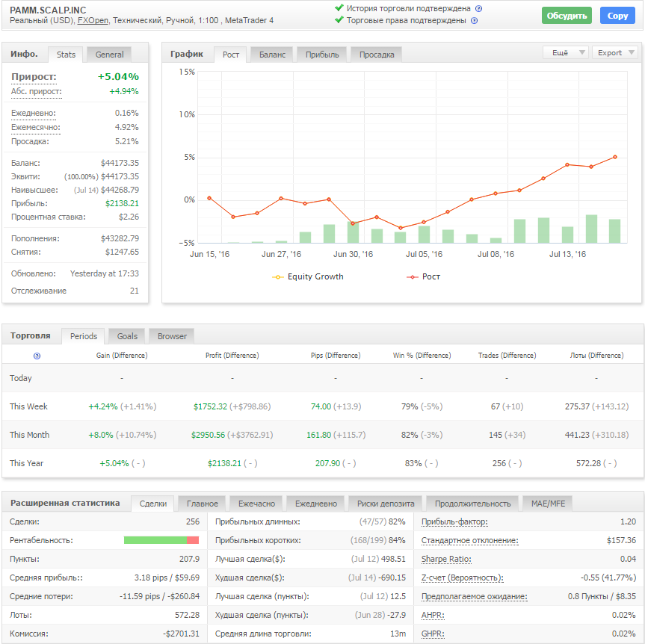Viewport: 645px width, 644px height.
Task: Click the Jul 08, '16 axis label
Action: (496, 255)
